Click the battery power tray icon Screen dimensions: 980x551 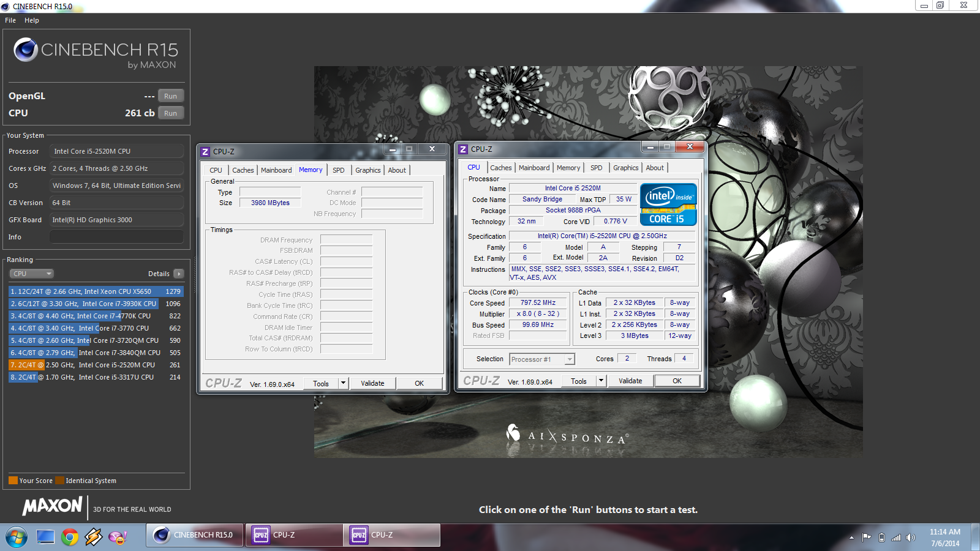tap(881, 538)
